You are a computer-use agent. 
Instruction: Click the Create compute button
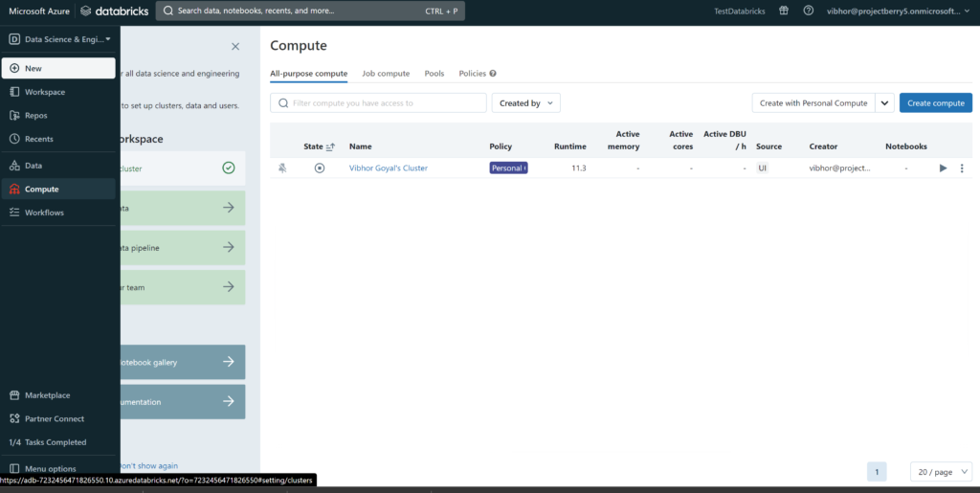[936, 103]
